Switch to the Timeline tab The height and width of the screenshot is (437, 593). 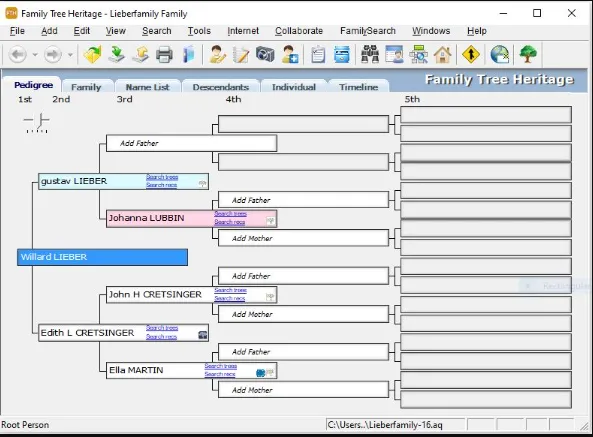pyautogui.click(x=358, y=87)
